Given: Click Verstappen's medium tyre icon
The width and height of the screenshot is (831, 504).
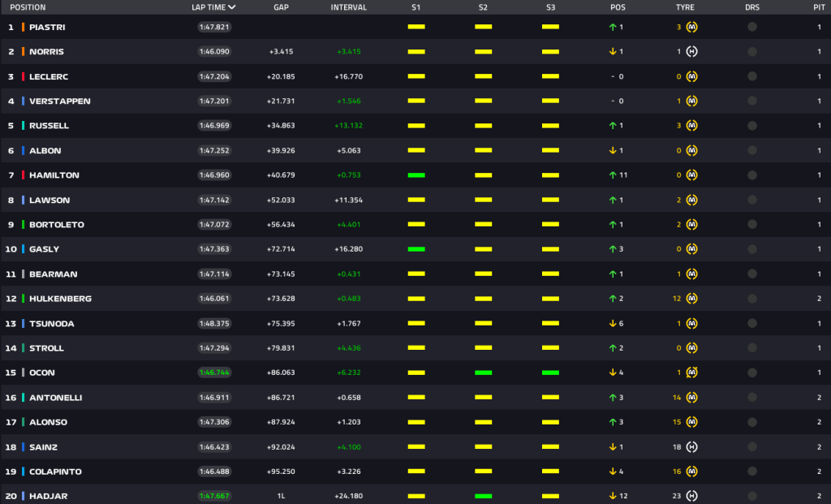Looking at the screenshot, I should [x=691, y=101].
